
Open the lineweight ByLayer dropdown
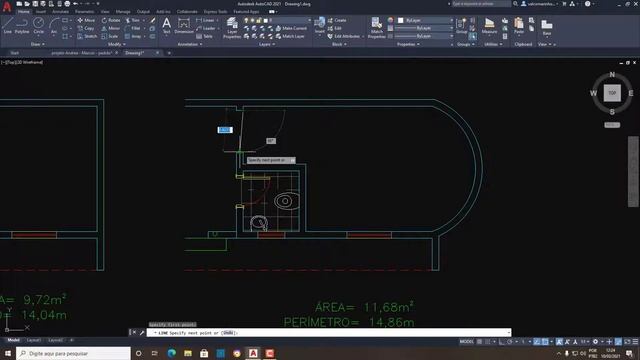coord(423,28)
